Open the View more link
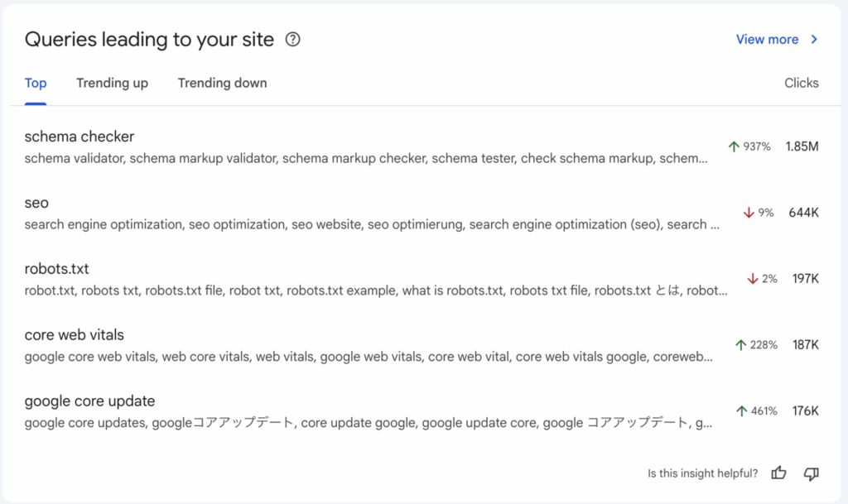The height and width of the screenshot is (504, 848). tap(767, 40)
